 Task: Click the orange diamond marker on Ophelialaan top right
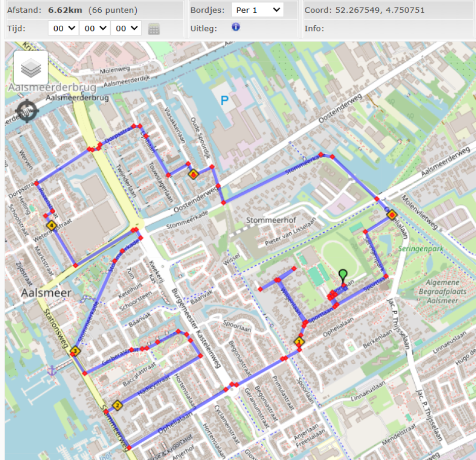[x=391, y=216]
